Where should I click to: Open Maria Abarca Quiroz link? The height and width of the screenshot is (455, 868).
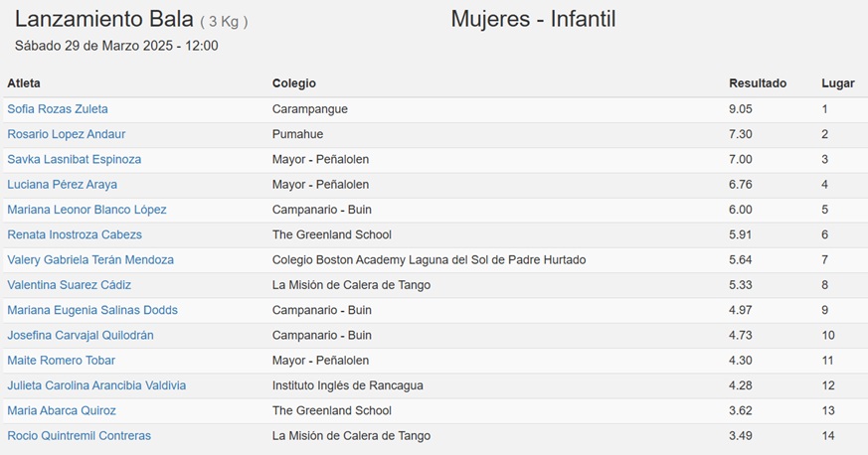pos(62,410)
